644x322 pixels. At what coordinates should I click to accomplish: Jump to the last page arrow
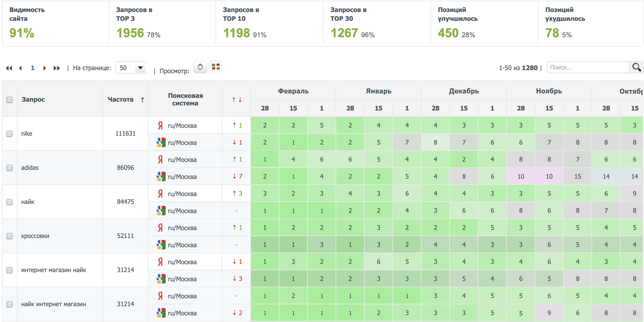[57, 68]
